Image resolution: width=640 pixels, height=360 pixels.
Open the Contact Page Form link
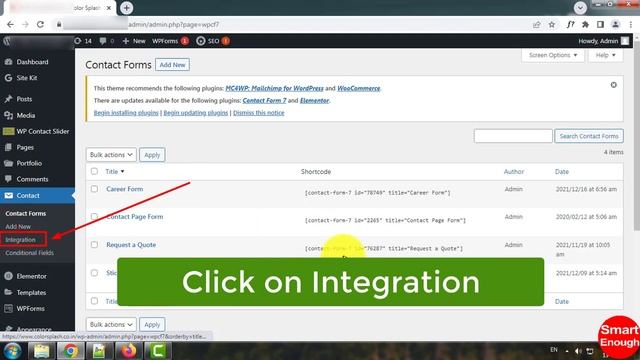click(x=135, y=216)
